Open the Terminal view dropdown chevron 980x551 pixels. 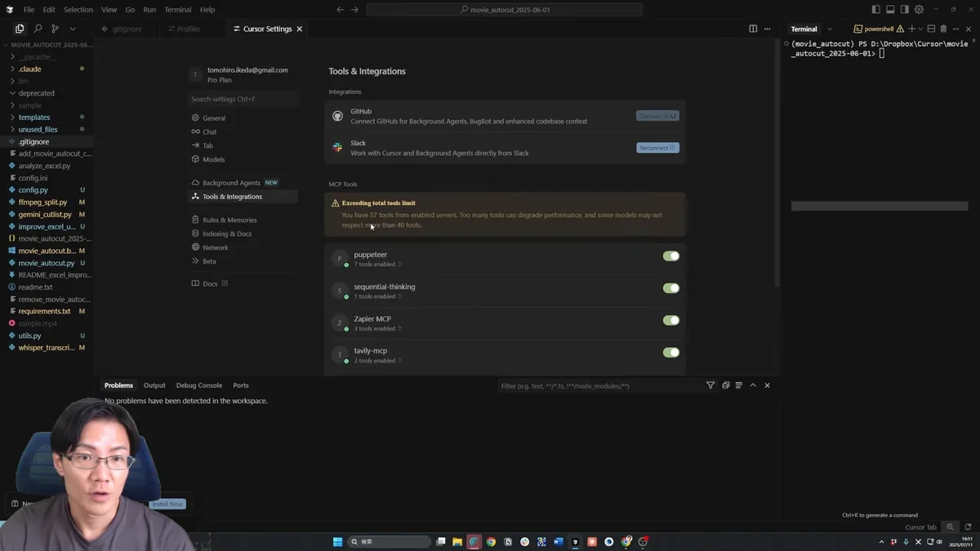[x=830, y=29]
